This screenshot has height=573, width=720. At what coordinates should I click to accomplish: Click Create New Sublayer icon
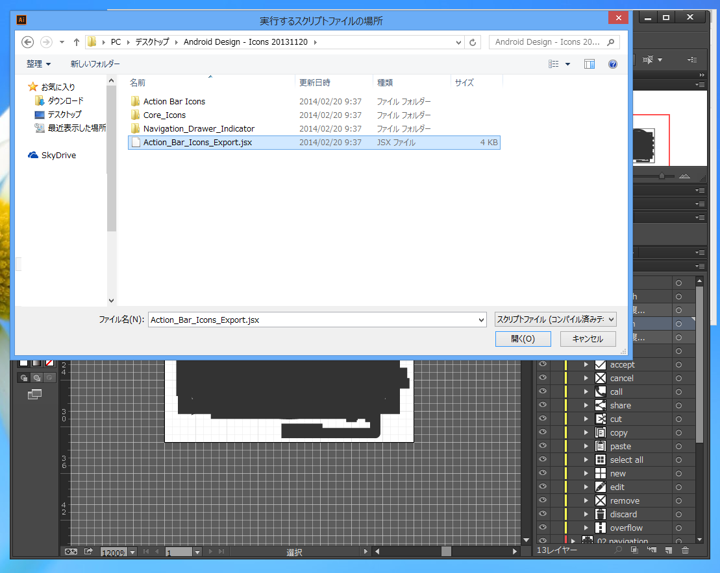click(x=652, y=550)
